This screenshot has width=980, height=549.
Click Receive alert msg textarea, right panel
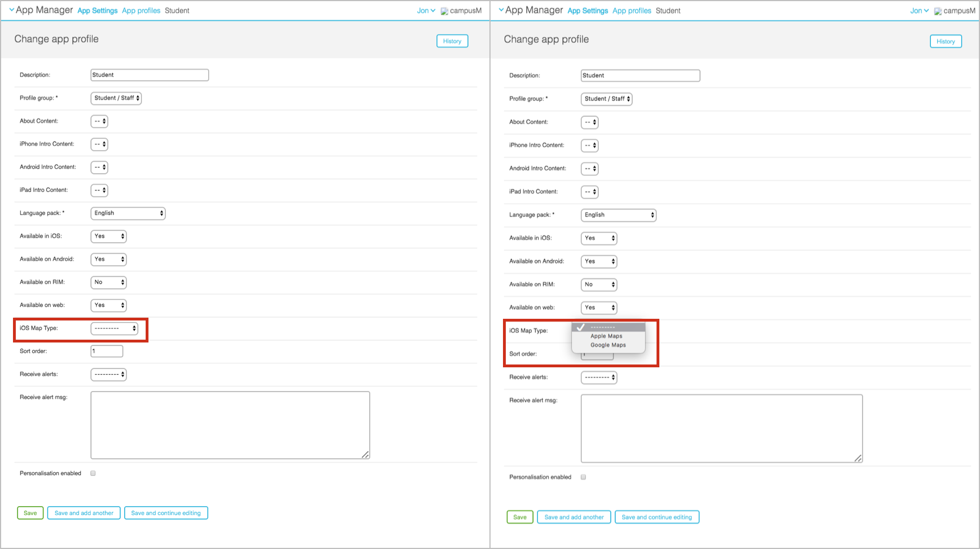pos(721,429)
